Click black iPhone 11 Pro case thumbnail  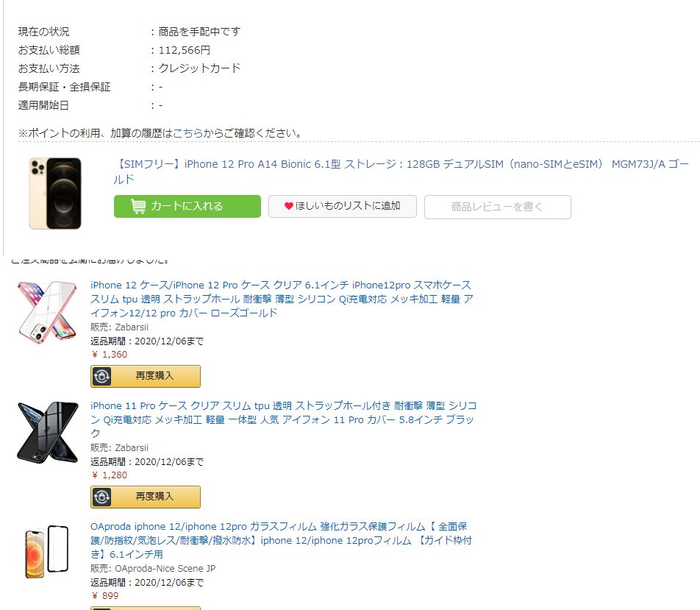[47, 433]
